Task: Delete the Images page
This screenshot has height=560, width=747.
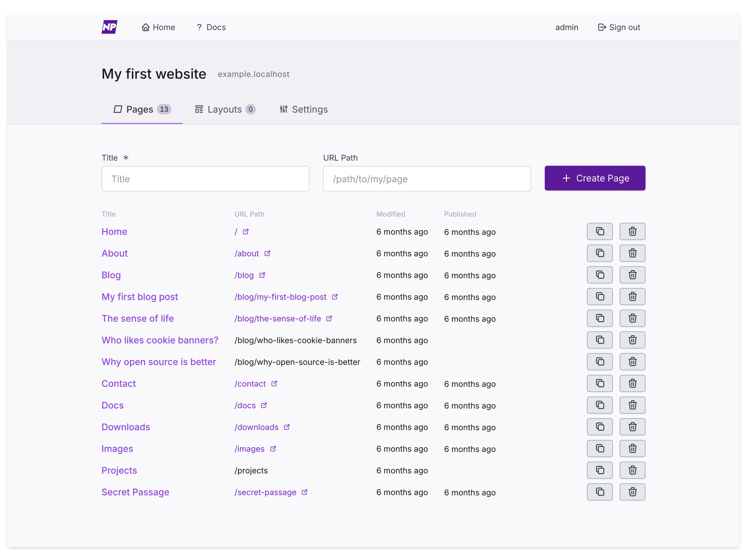Action: pos(632,449)
